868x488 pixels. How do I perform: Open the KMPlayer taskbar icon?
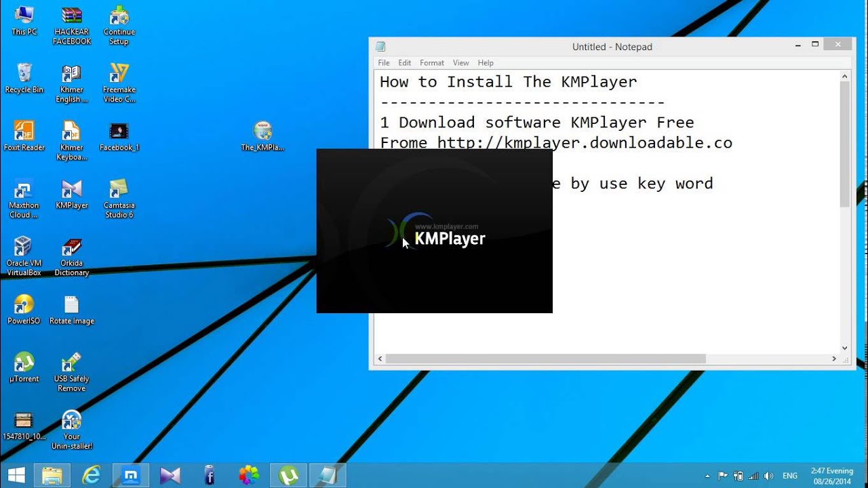coord(170,475)
